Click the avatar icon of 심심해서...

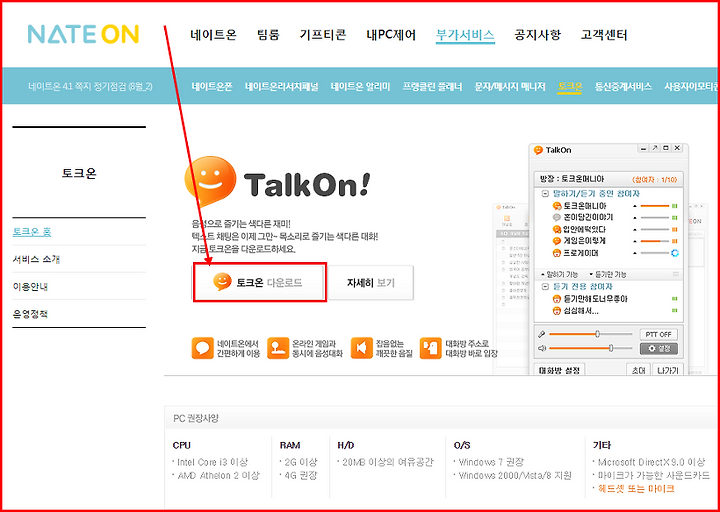click(x=557, y=311)
